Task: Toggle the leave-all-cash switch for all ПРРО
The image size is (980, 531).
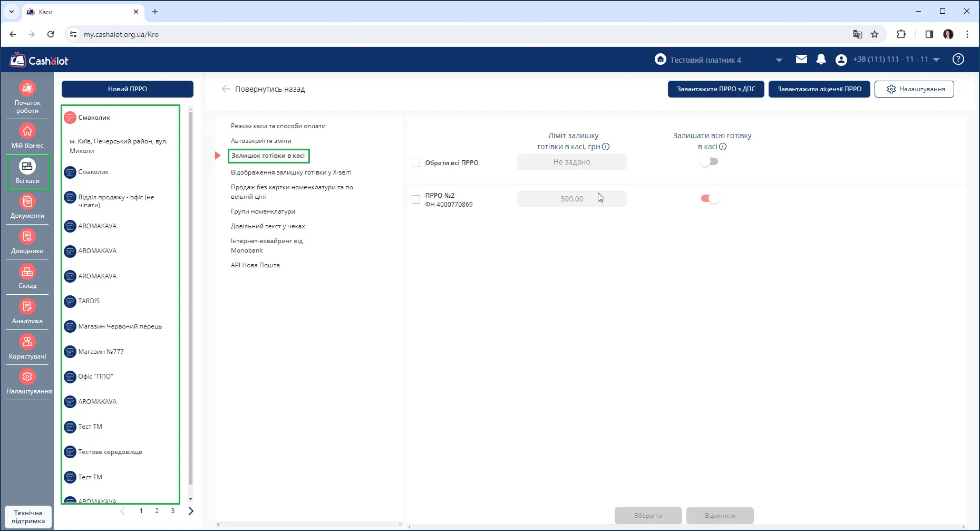Action: [709, 162]
